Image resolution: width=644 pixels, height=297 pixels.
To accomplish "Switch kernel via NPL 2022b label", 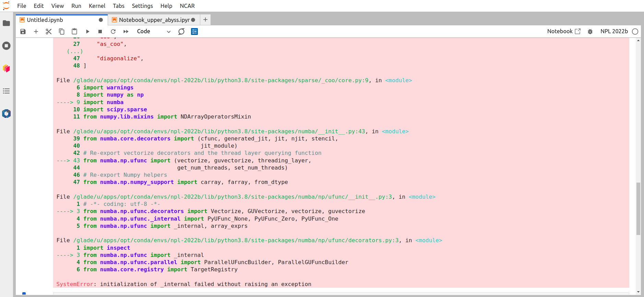I will 614,31.
